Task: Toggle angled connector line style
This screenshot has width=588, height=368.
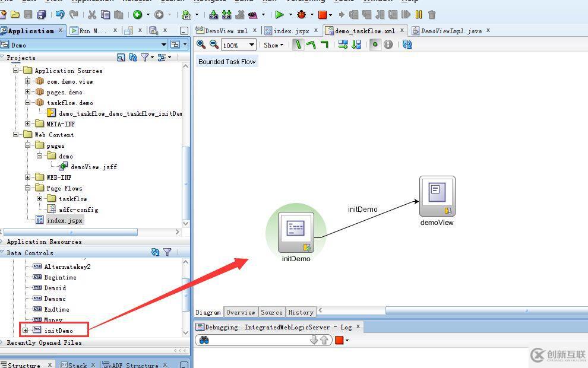Action: click(x=311, y=45)
